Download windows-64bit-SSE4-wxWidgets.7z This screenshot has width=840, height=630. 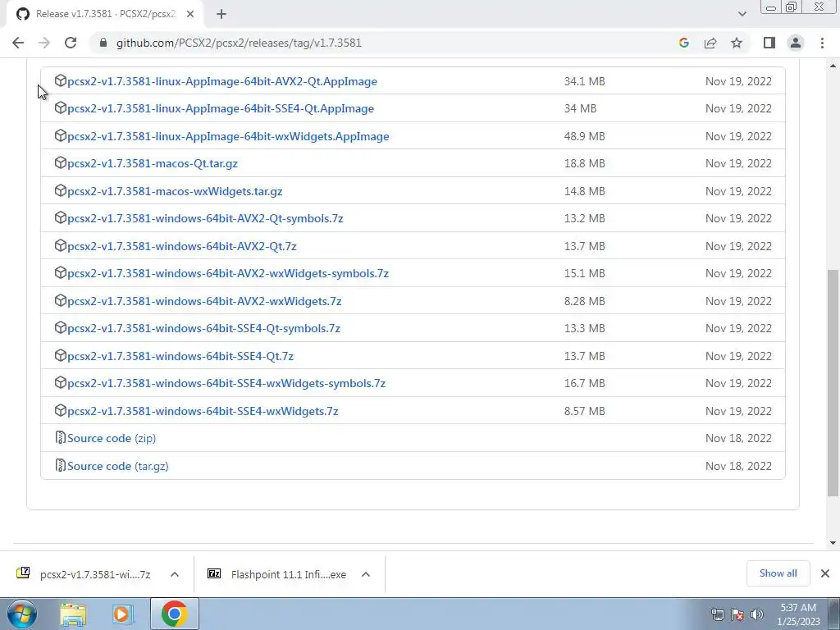pos(203,412)
